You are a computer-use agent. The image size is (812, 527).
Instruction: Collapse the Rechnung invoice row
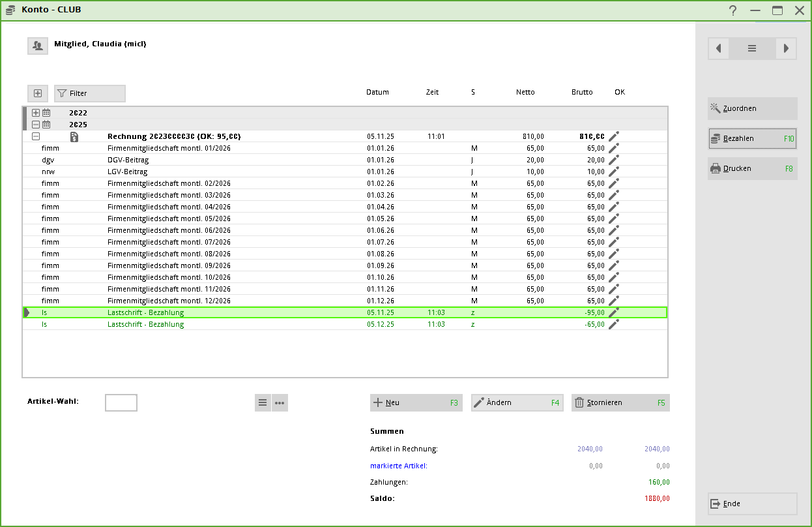pyautogui.click(x=36, y=137)
